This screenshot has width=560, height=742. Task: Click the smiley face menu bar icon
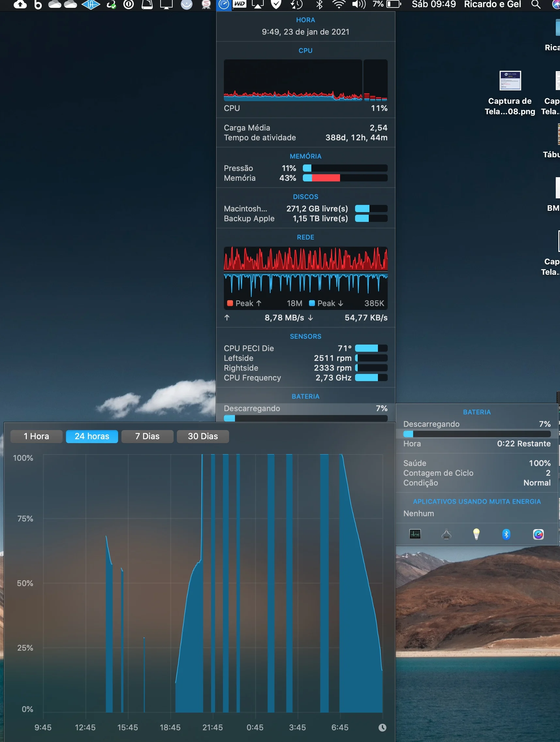coord(187,4)
